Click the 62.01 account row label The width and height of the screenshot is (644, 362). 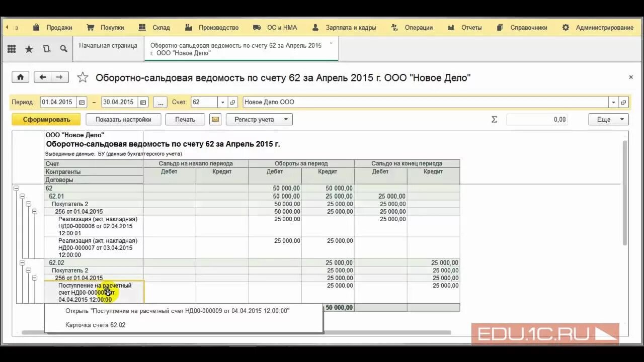[x=56, y=196]
